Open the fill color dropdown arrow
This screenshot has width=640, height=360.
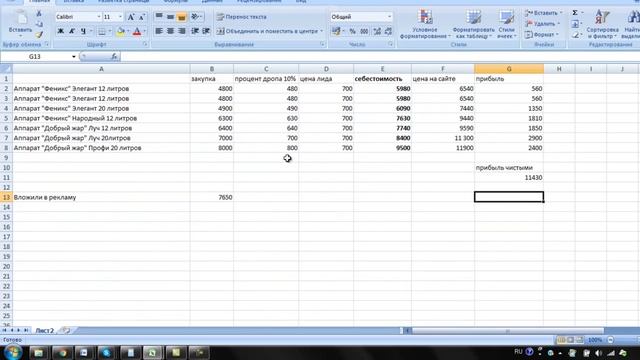[x=128, y=31]
